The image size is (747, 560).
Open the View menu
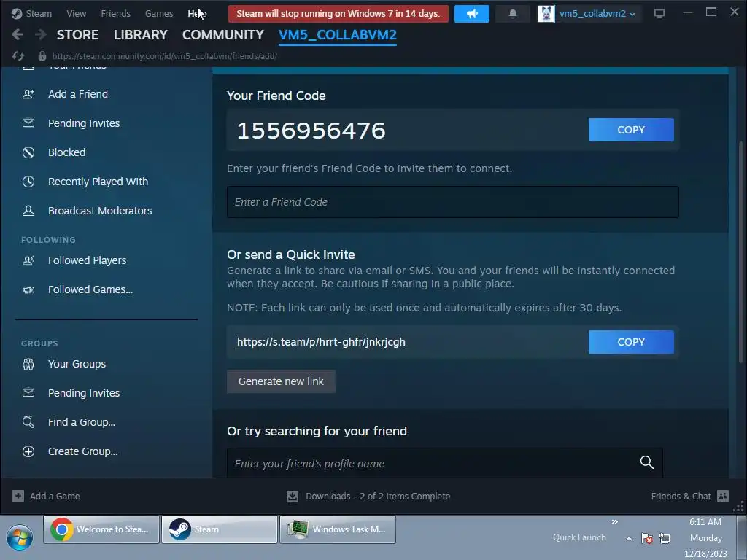point(76,13)
